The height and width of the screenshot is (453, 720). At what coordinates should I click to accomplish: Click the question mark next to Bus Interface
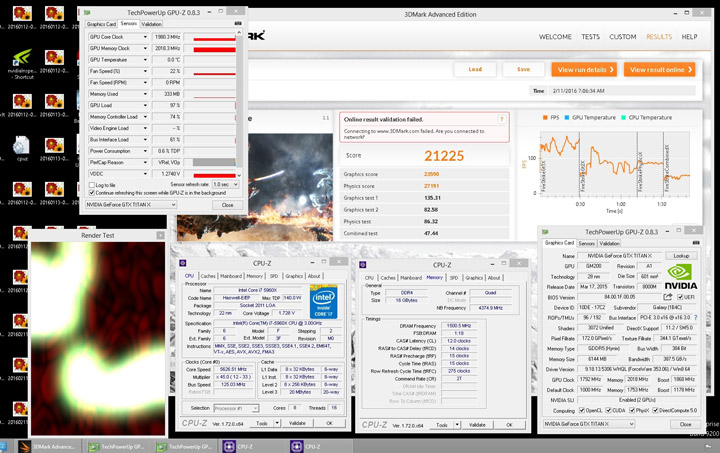point(696,318)
